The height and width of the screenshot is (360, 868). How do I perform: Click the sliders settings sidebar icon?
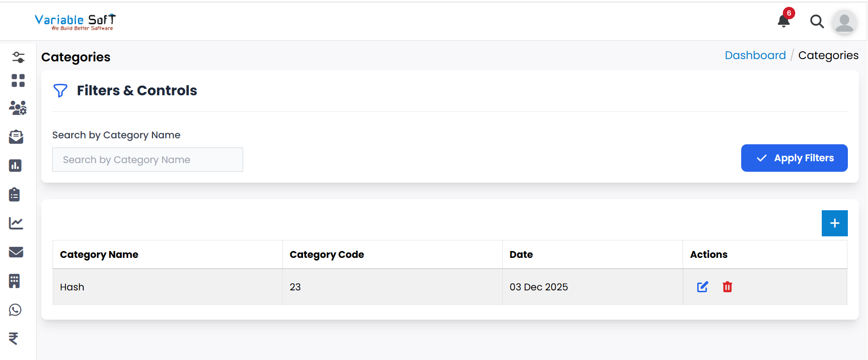(18, 57)
